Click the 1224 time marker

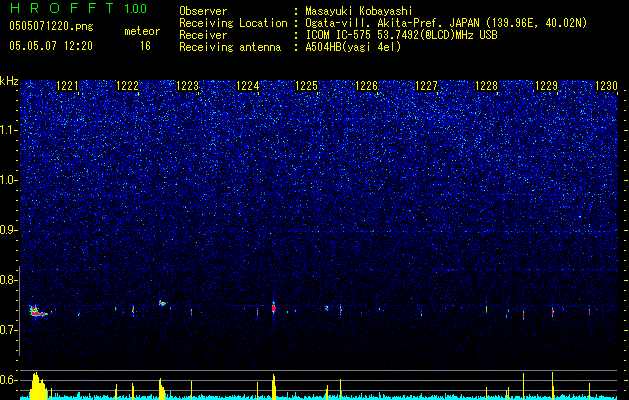click(x=247, y=85)
